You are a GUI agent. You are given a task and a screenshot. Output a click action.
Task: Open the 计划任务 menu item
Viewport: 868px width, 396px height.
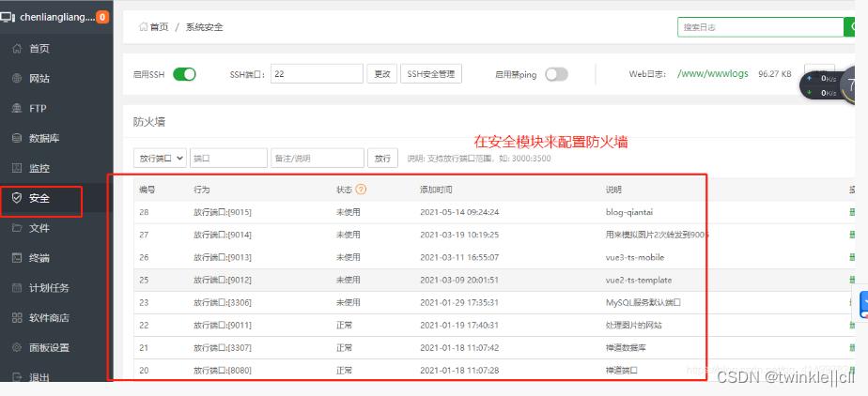[x=49, y=288]
